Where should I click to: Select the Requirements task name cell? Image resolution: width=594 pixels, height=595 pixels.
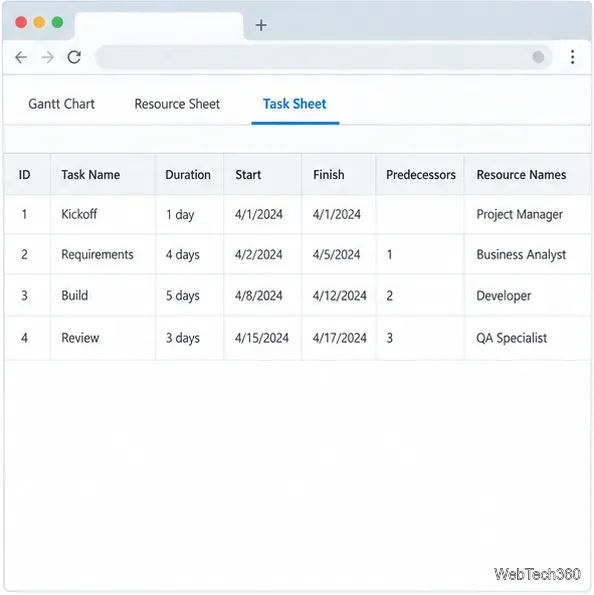tap(102, 254)
